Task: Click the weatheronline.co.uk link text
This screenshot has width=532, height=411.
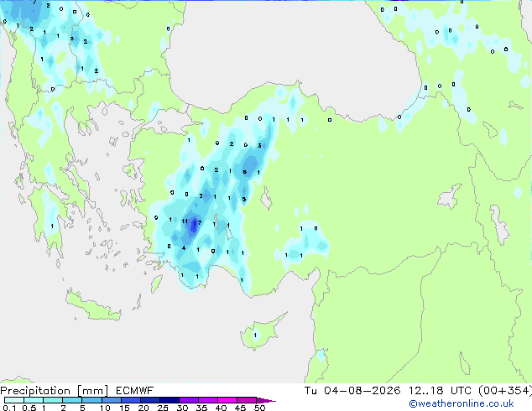Action: click(x=462, y=403)
